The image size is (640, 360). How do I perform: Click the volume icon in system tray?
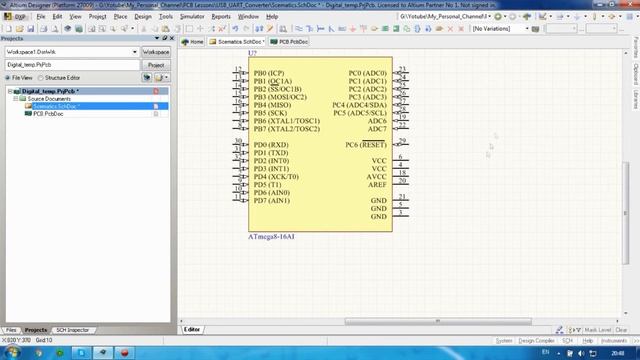pyautogui.click(x=581, y=353)
